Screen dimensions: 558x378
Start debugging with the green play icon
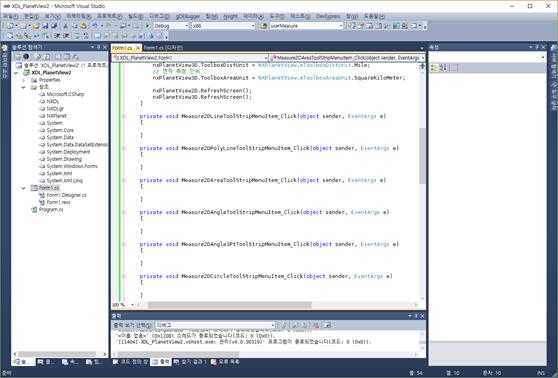click(147, 26)
